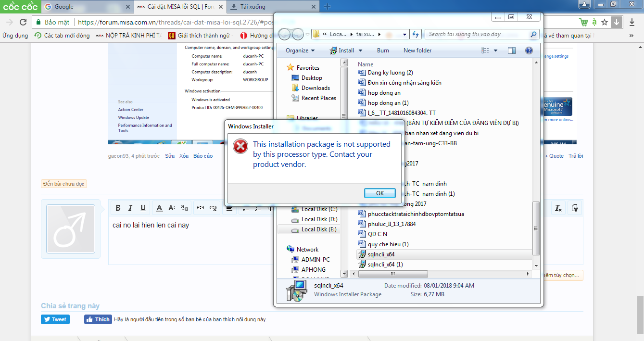
Task: Open Recent Places in navigation pane
Action: click(314, 98)
